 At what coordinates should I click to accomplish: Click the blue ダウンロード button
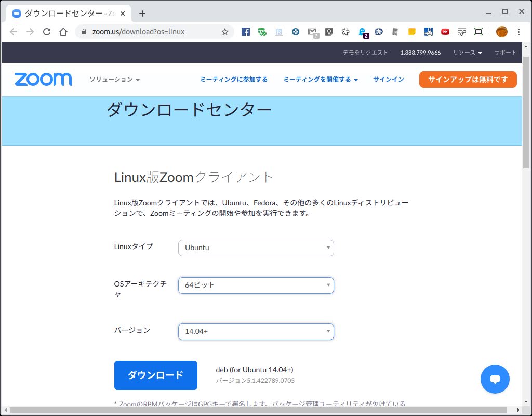(156, 375)
